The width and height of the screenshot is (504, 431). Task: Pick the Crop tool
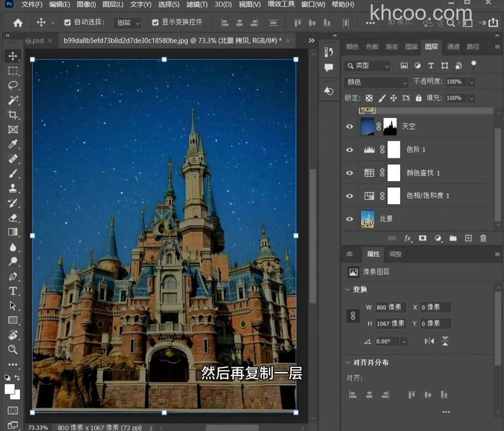click(13, 115)
